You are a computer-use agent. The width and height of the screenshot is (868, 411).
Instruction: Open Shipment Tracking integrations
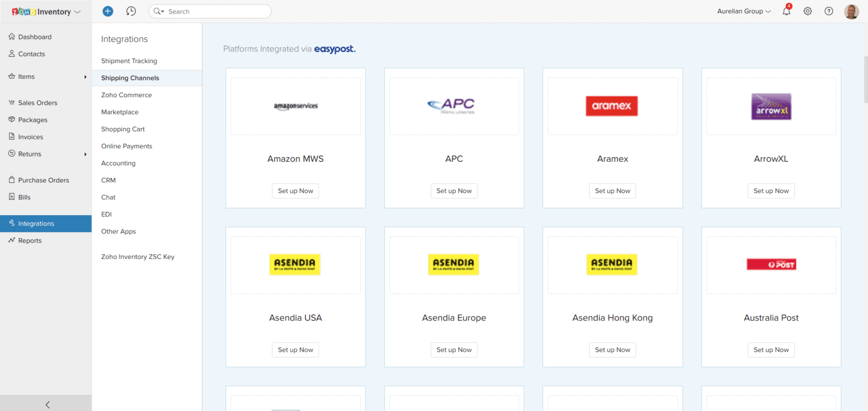tap(129, 61)
